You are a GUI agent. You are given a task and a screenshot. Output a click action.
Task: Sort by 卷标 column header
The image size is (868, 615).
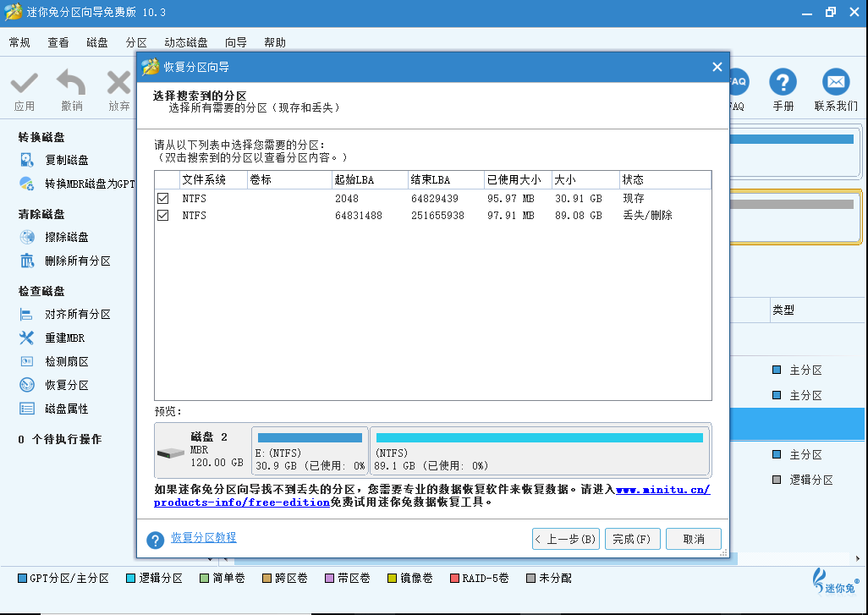[289, 180]
